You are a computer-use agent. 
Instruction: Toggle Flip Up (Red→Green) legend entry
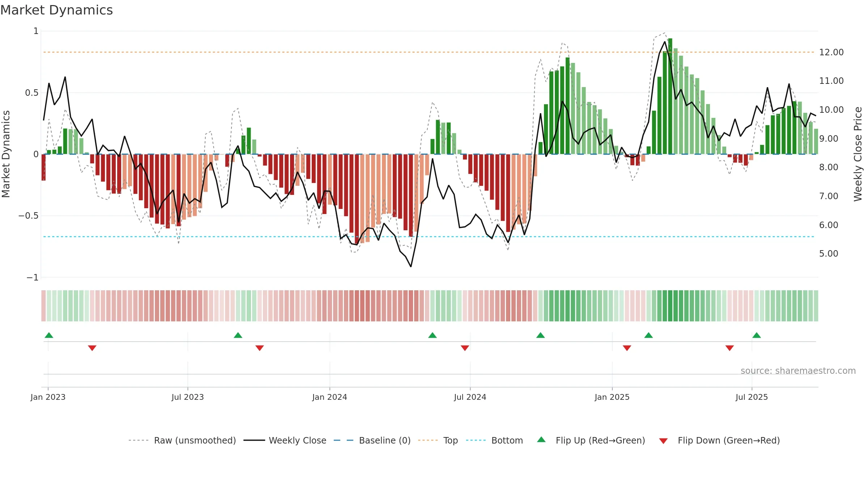coord(591,440)
